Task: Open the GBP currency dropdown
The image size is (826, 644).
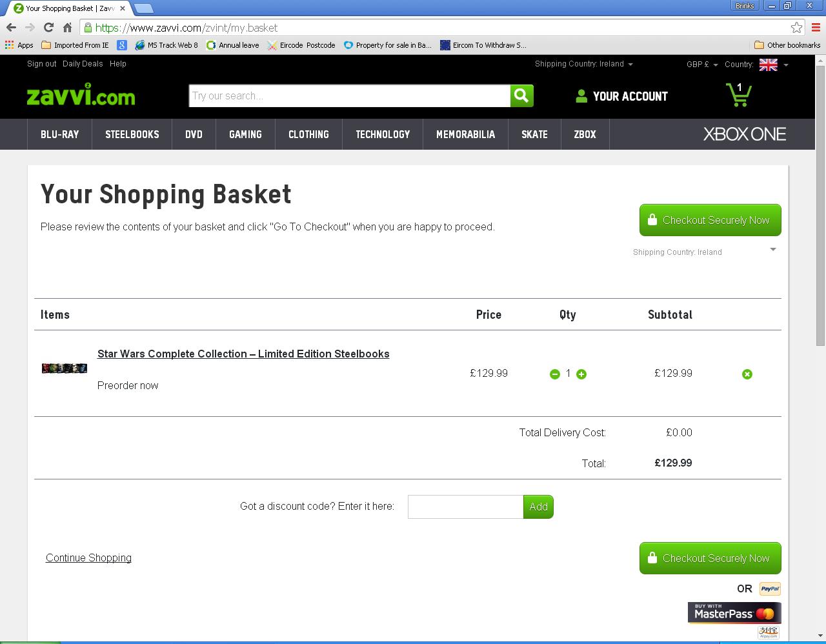Action: [702, 65]
